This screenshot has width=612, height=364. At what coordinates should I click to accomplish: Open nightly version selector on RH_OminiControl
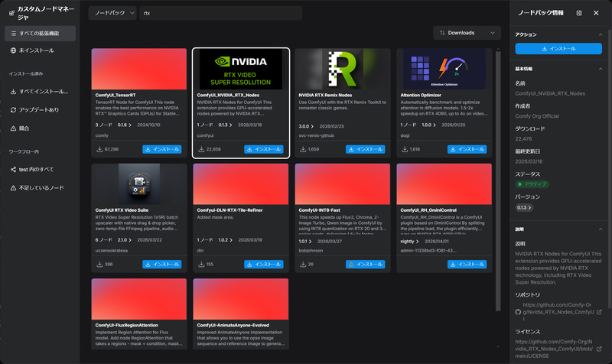tap(409, 242)
